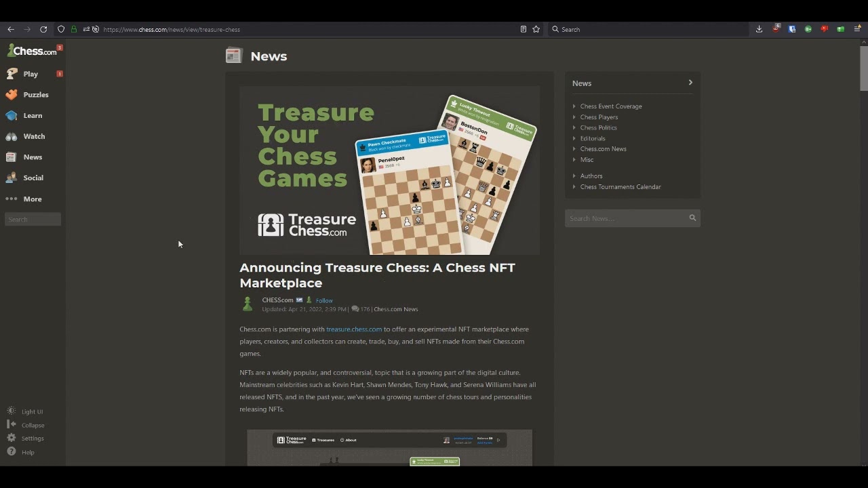This screenshot has height=488, width=868.
Task: Open the Learn menu item
Action: pyautogui.click(x=33, y=115)
